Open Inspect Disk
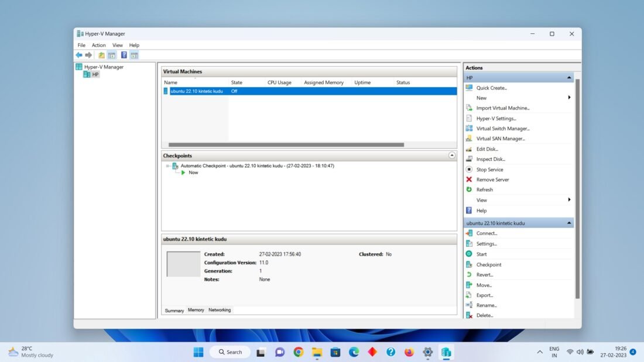Viewport: 644px width, 362px height. pos(491,159)
